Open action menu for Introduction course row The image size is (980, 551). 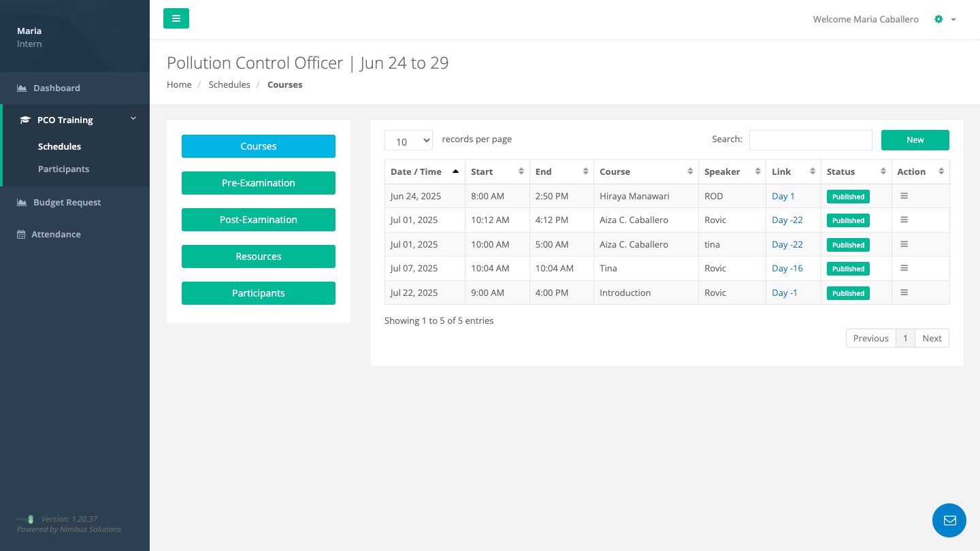pyautogui.click(x=904, y=293)
